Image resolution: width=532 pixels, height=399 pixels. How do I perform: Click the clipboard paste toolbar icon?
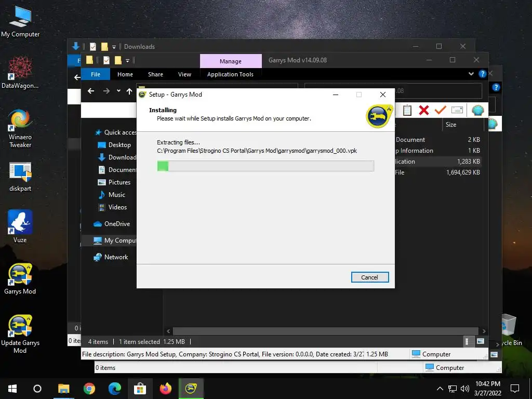[x=407, y=110]
